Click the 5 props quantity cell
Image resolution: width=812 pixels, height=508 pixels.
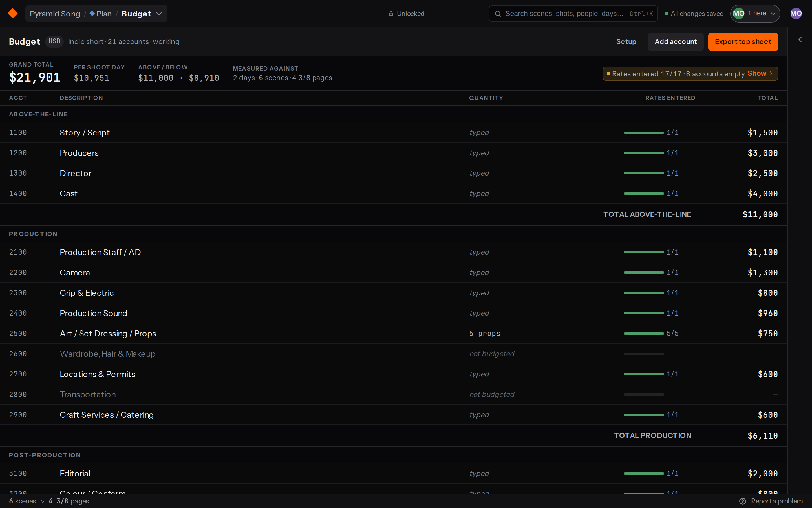coord(484,333)
